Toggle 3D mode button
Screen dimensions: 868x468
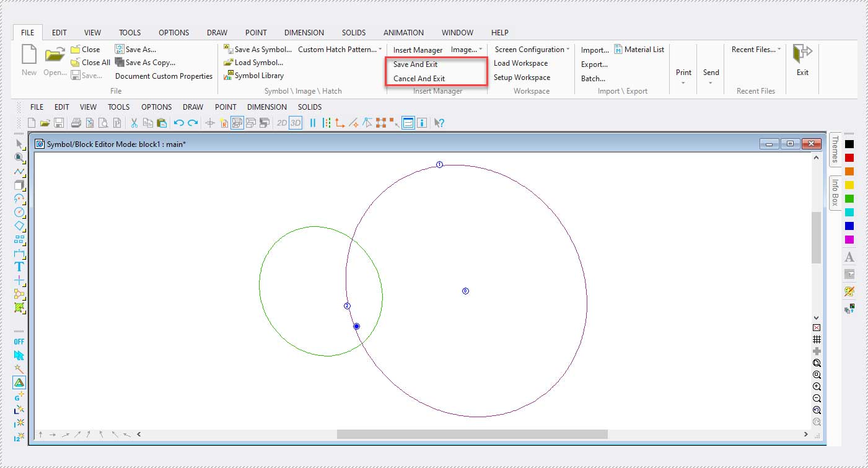[296, 123]
